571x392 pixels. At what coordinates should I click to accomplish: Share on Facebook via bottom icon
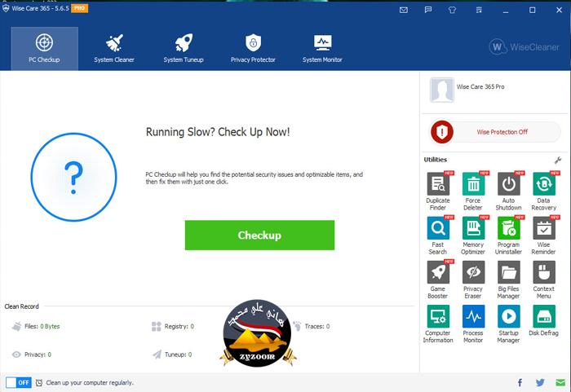[x=520, y=382]
